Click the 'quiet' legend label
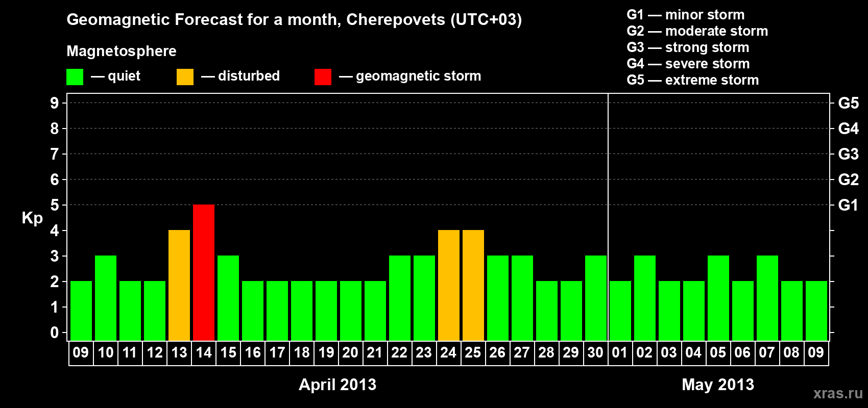The width and height of the screenshot is (868, 408). click(124, 76)
